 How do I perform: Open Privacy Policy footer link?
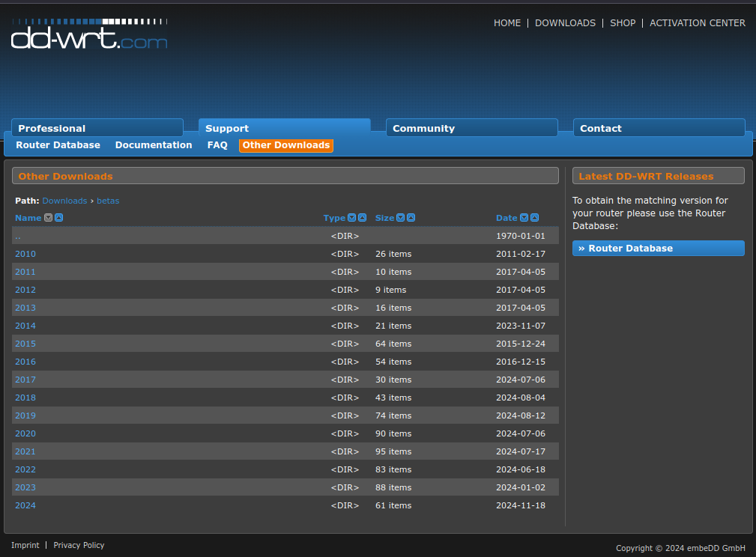point(79,545)
